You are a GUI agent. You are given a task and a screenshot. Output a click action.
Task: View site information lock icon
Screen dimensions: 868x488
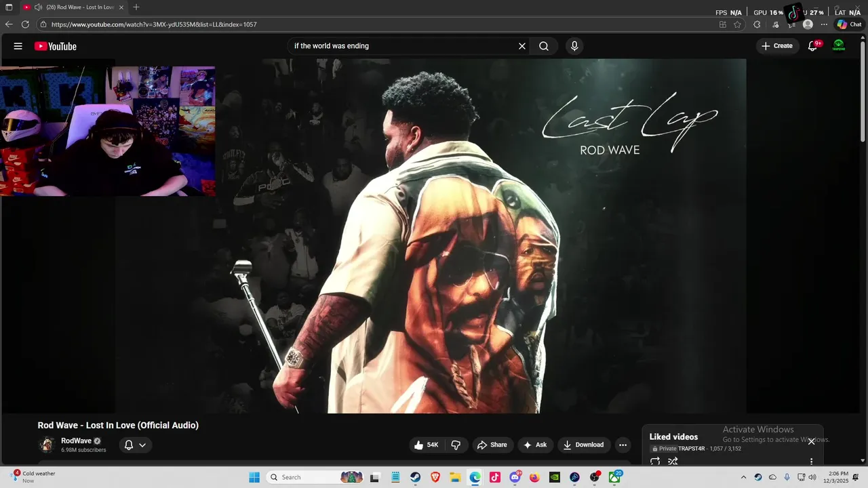43,24
